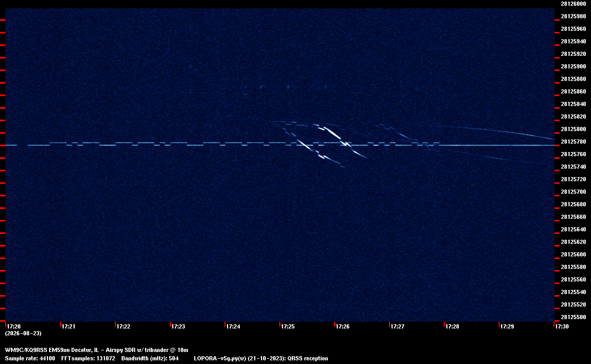This screenshot has width=591, height=364.
Task: Click the 17:27 time label
Action: coord(398,326)
